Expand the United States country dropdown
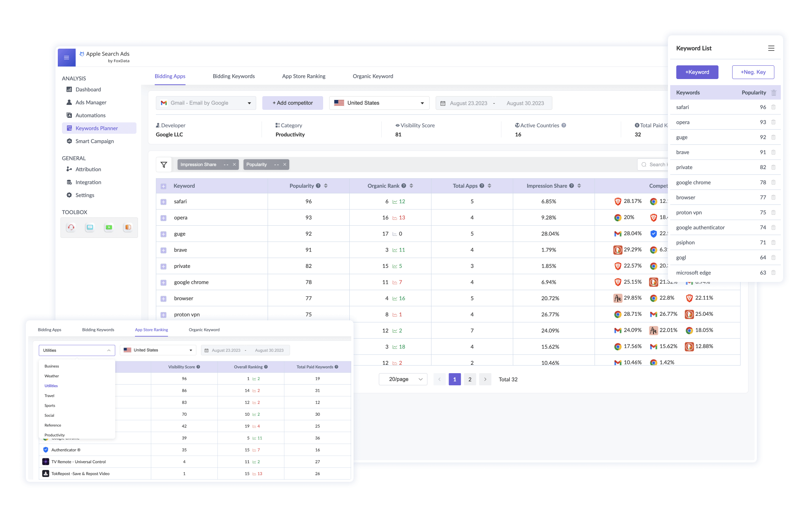Screen dimensions: 812x513 click(x=379, y=103)
